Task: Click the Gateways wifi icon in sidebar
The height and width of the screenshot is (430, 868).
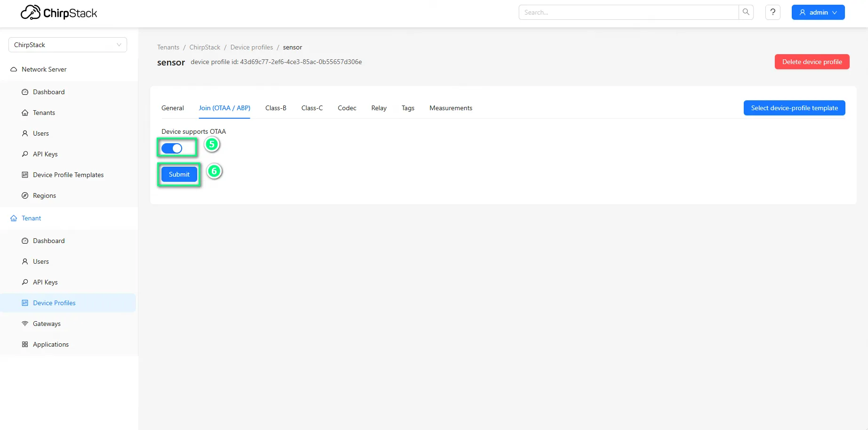Action: [x=25, y=324]
